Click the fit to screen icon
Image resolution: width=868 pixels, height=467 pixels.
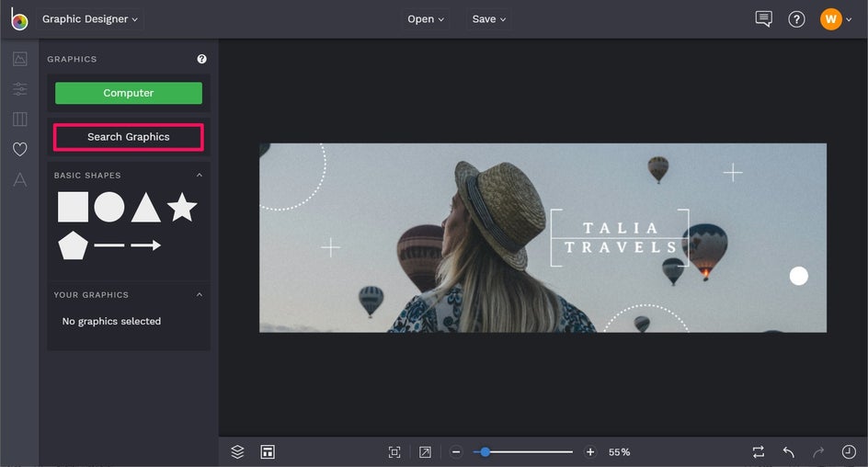click(394, 452)
